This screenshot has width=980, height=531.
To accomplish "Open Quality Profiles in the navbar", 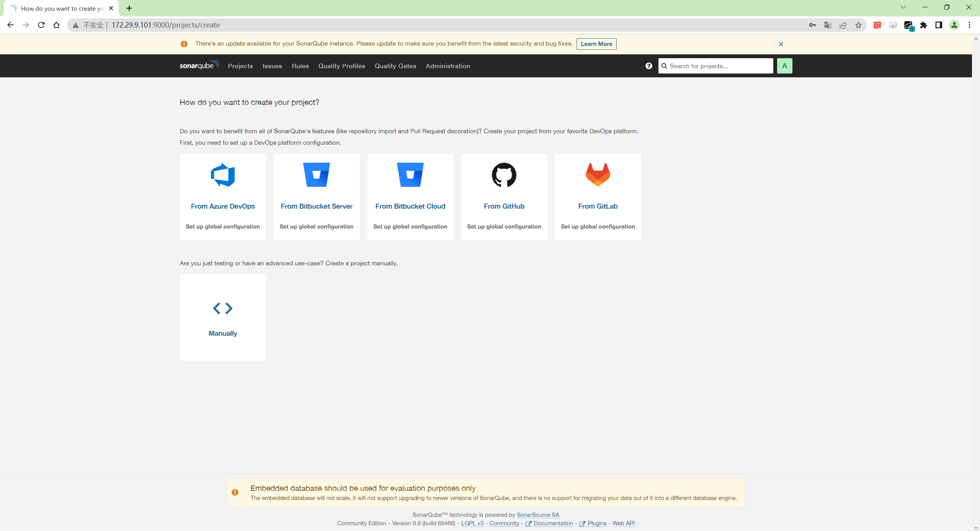I will pos(341,66).
